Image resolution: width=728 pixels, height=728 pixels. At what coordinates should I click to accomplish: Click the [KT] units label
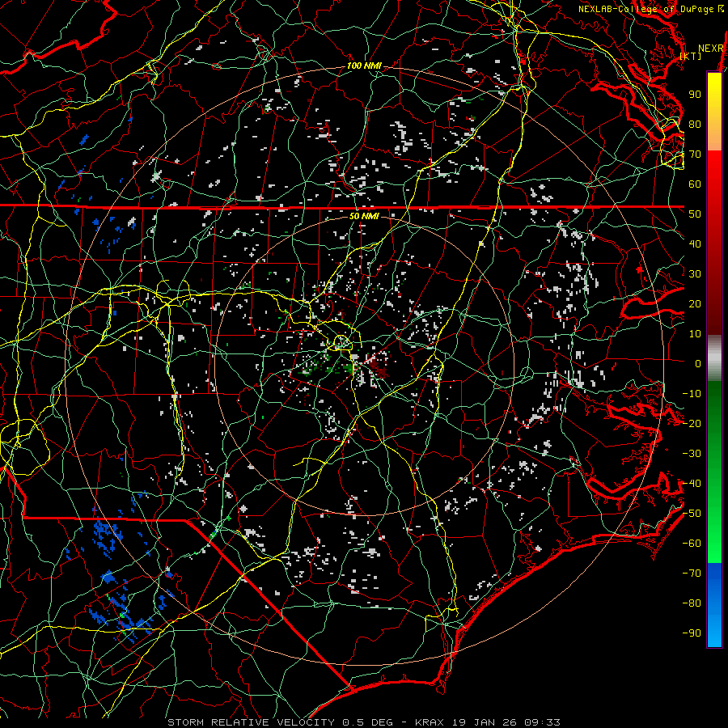pyautogui.click(x=691, y=56)
